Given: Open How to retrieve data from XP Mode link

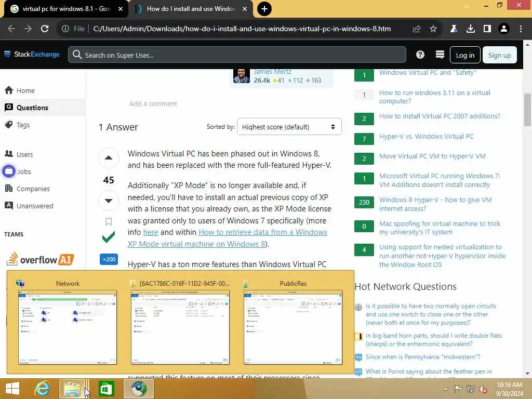Looking at the screenshot, I should pyautogui.click(x=228, y=238).
